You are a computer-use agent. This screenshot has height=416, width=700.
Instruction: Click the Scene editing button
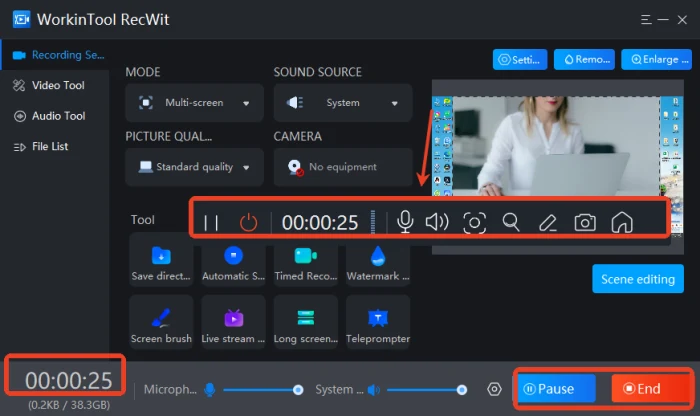[x=638, y=279]
